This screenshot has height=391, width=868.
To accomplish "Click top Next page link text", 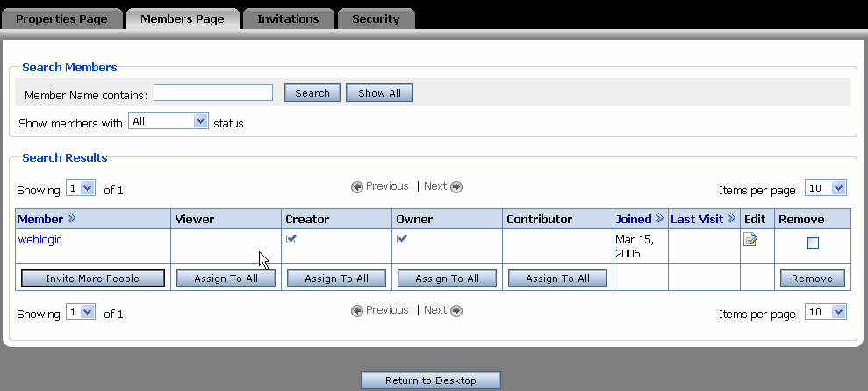I will [x=435, y=186].
